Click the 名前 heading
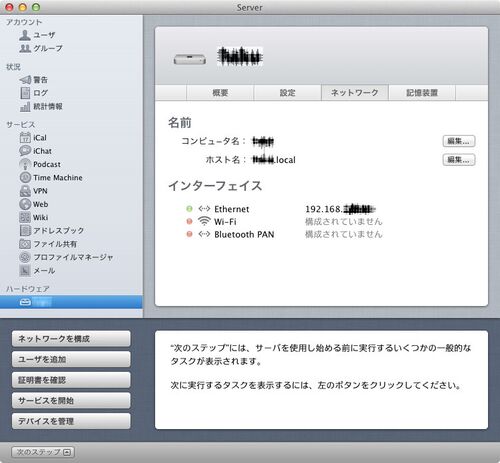This screenshot has height=463, width=500. (x=180, y=123)
